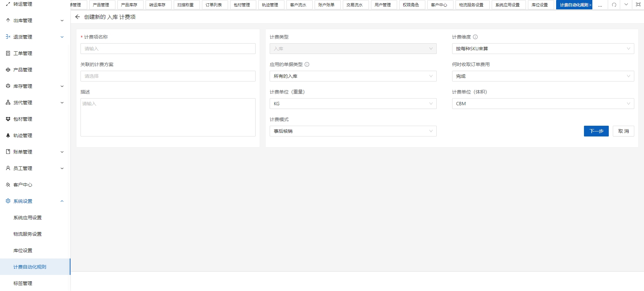The width and height of the screenshot is (644, 291).
Task: Click the 下一步 button
Action: [596, 131]
